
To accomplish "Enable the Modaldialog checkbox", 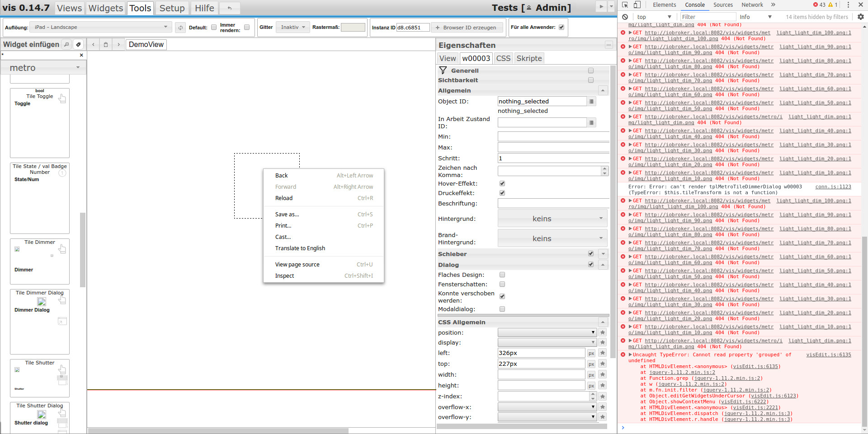I will [502, 309].
